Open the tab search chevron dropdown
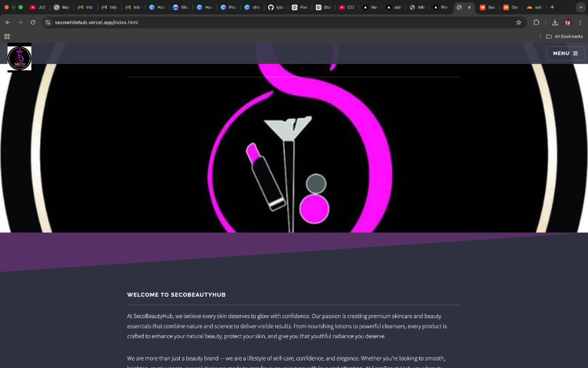 [x=581, y=7]
